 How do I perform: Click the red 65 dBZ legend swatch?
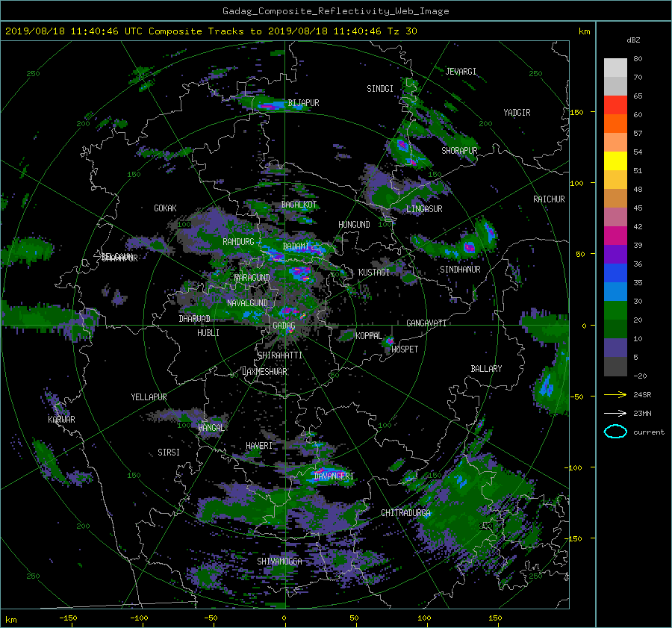[615, 105]
